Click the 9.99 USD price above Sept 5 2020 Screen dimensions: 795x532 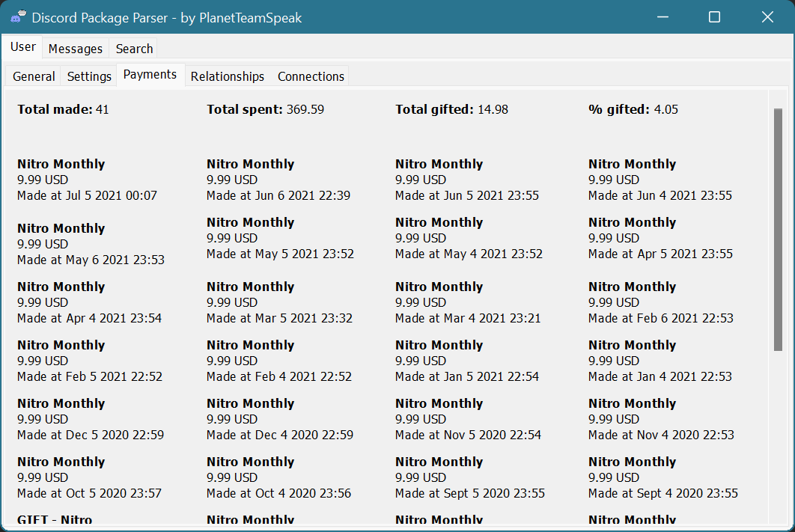point(421,477)
